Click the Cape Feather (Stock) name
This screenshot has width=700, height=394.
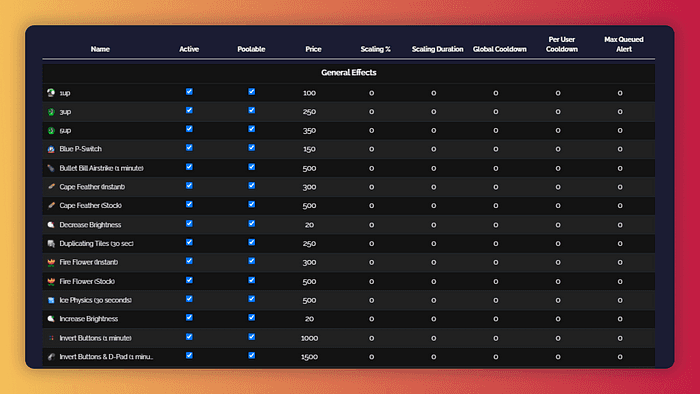click(91, 206)
